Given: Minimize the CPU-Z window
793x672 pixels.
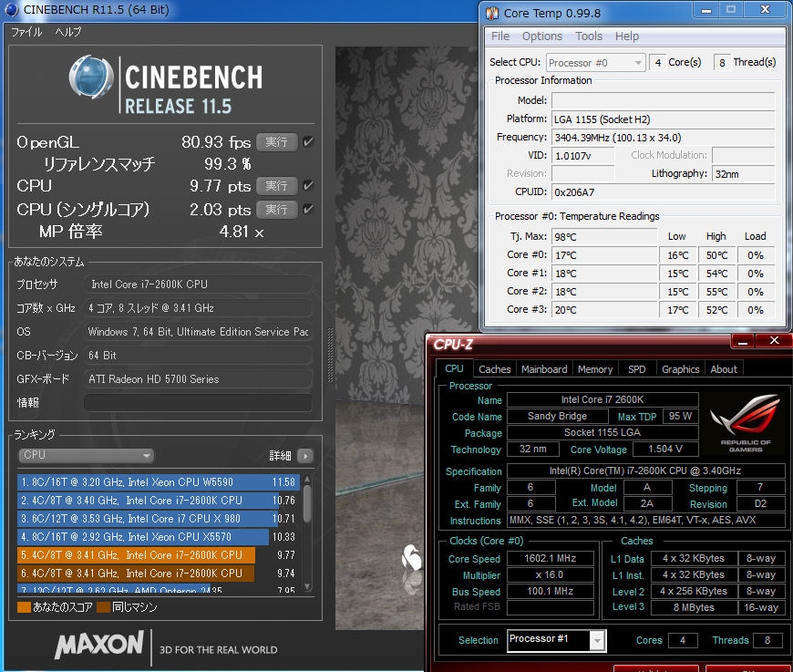Looking at the screenshot, I should tap(743, 341).
